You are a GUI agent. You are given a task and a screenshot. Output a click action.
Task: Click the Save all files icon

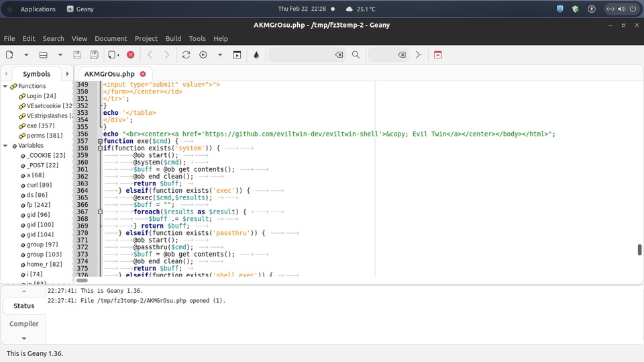coord(94,54)
